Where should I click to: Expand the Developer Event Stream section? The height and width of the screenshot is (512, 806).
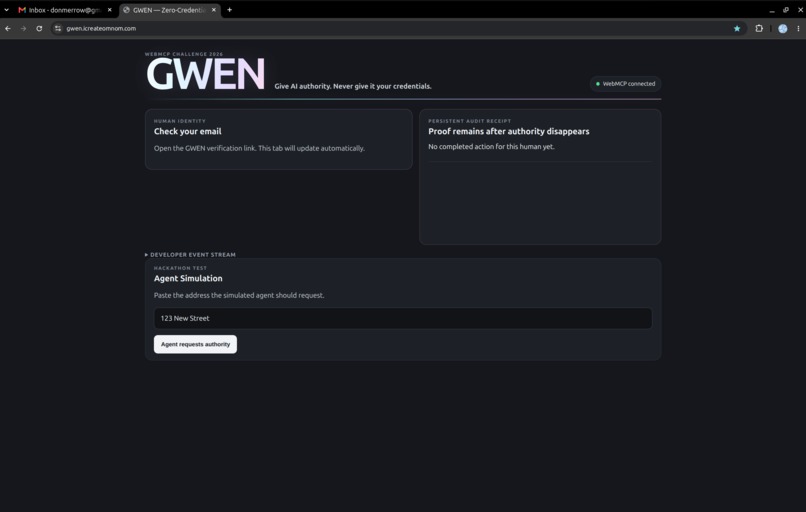190,254
